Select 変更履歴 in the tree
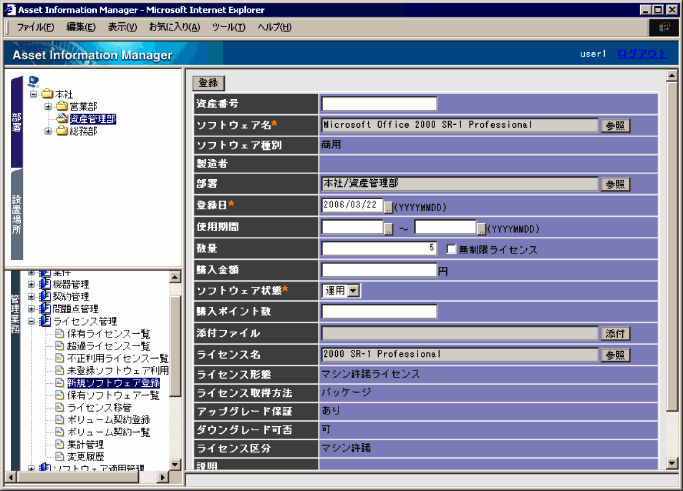This screenshot has width=683, height=491. [86, 457]
